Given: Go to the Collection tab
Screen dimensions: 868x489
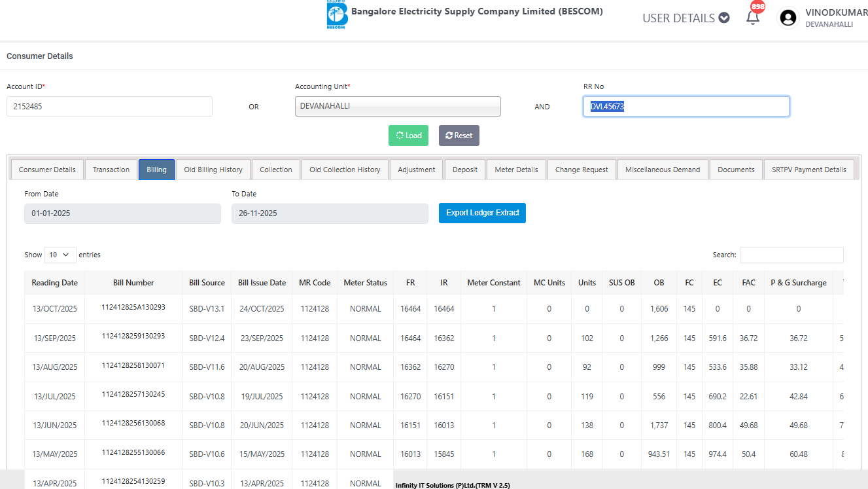Looking at the screenshot, I should pyautogui.click(x=276, y=170).
